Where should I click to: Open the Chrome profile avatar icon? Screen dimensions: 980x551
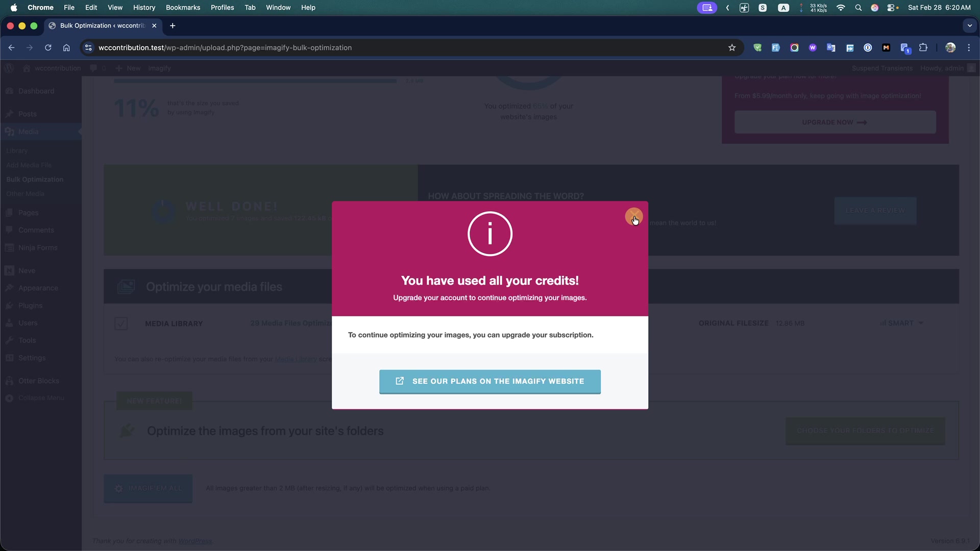pyautogui.click(x=950, y=47)
